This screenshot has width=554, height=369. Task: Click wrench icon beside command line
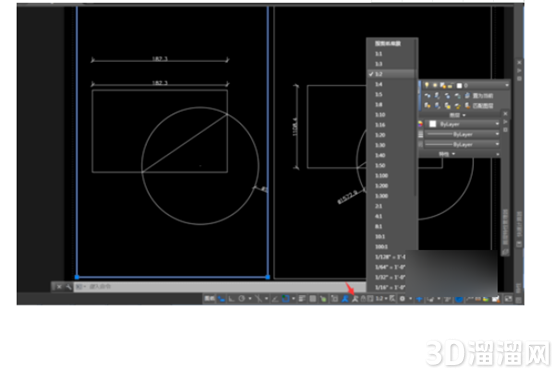click(x=68, y=287)
